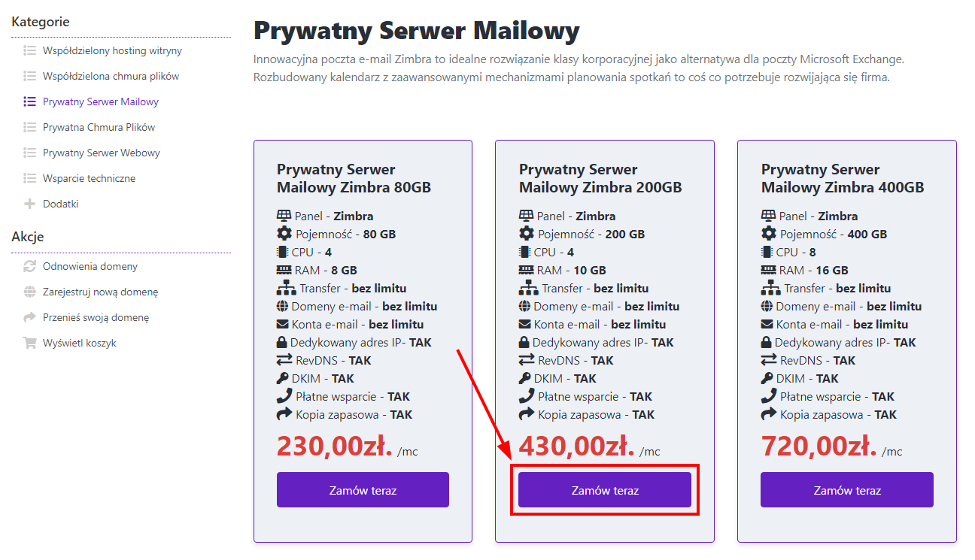Image resolution: width=975 pixels, height=560 pixels.
Task: Order the Zimbra 80GB plan with Zamów teraz
Action: (x=363, y=490)
